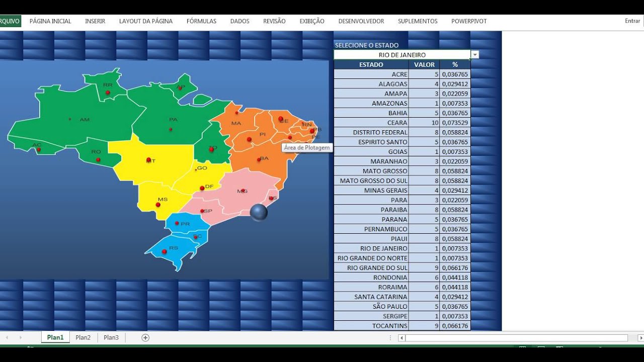Select the TOCANTINS state cell

pyautogui.click(x=371, y=326)
